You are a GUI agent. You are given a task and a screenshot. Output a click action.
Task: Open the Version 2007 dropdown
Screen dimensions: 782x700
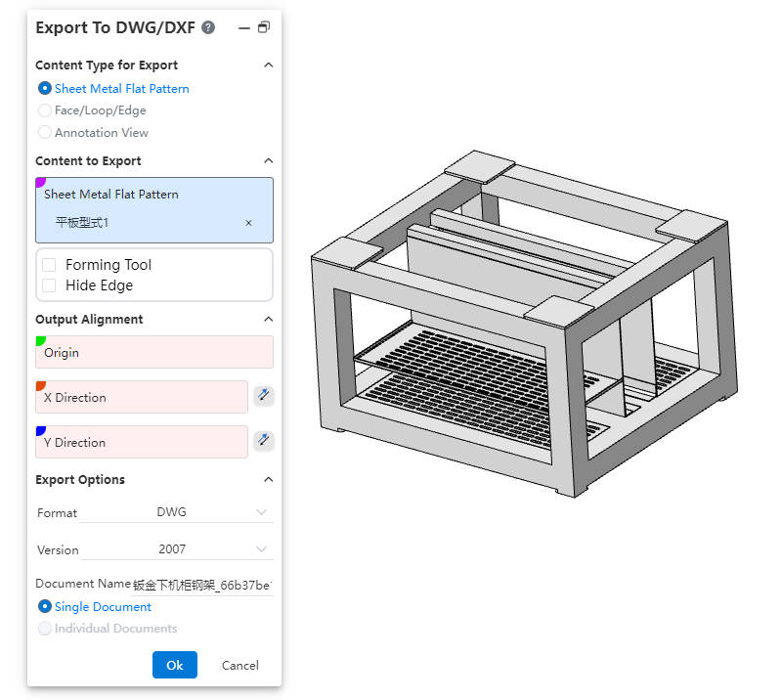click(177, 549)
